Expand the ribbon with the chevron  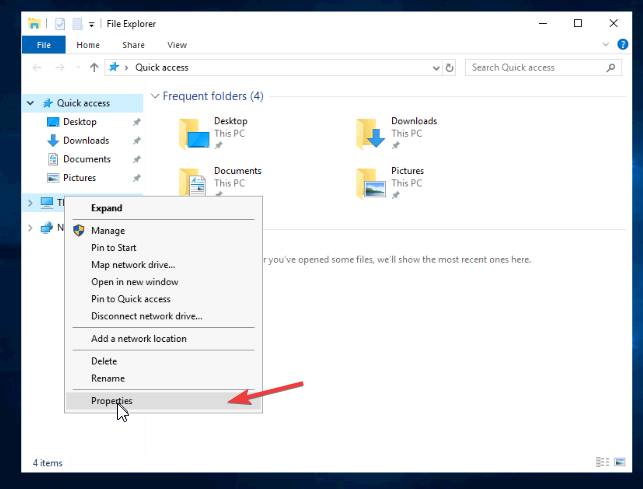click(606, 44)
